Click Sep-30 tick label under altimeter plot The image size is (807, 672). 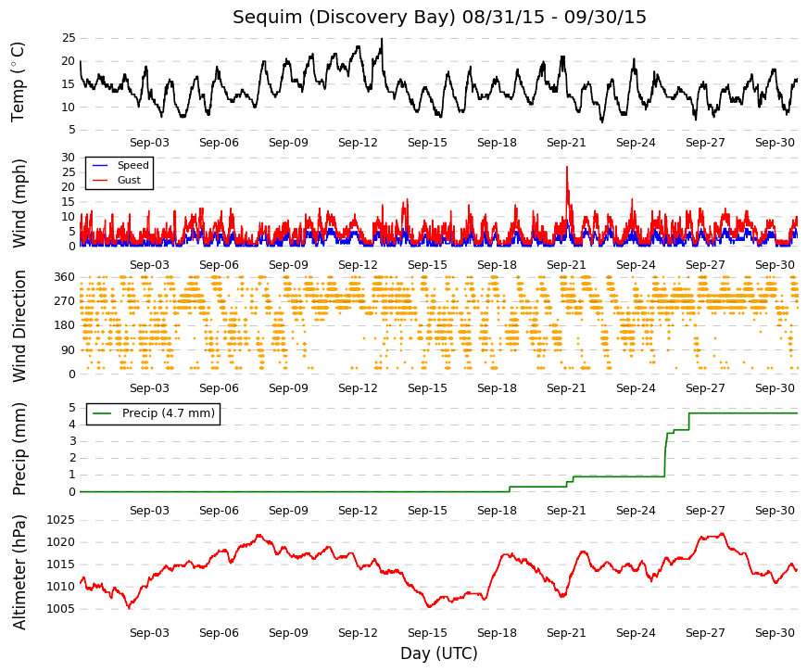775,633
